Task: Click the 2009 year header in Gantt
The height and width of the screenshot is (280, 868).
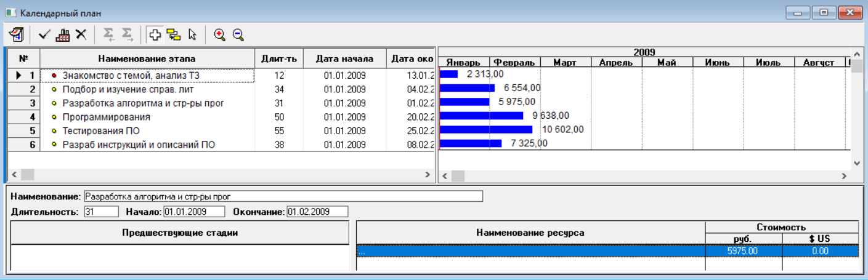Action: 643,52
